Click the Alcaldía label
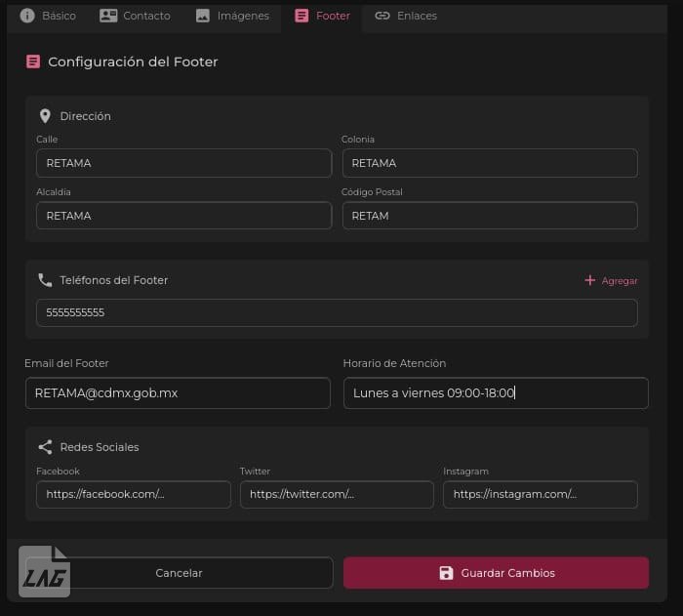Screen dimensions: 683x616 [54, 191]
